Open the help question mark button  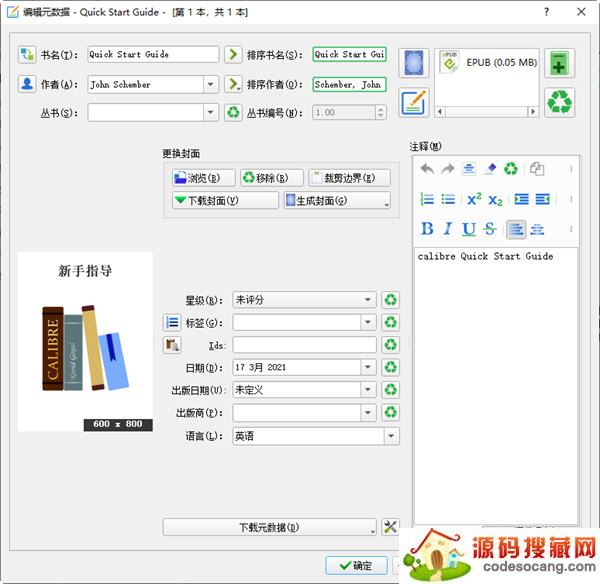(546, 12)
